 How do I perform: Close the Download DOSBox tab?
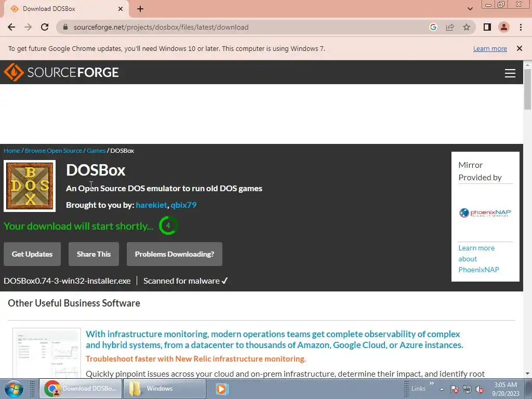click(x=121, y=9)
